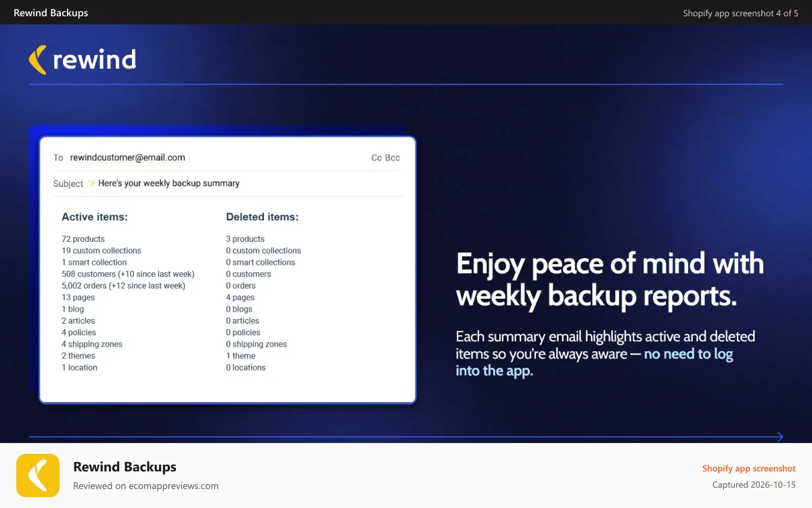Click the orange 'Shopify app screenshot' label

coord(749,469)
